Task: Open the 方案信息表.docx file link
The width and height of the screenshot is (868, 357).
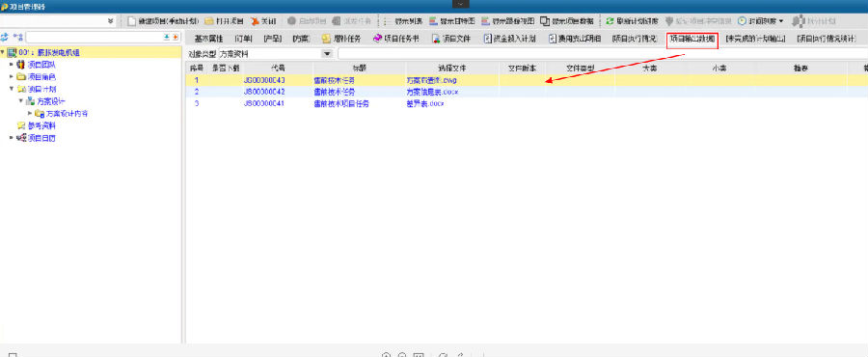Action: [x=432, y=92]
